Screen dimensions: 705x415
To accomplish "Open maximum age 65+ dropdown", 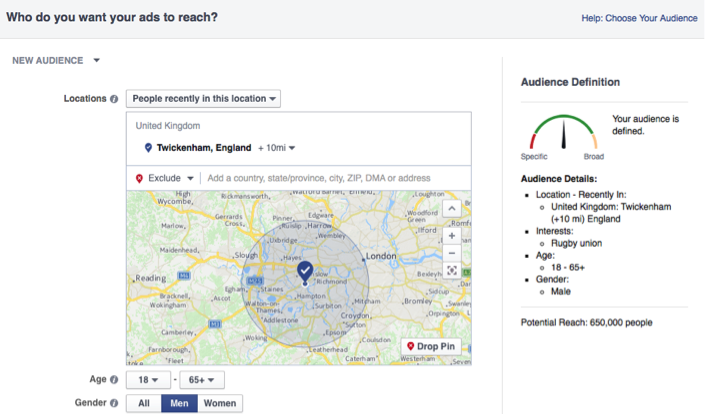I will coord(202,380).
